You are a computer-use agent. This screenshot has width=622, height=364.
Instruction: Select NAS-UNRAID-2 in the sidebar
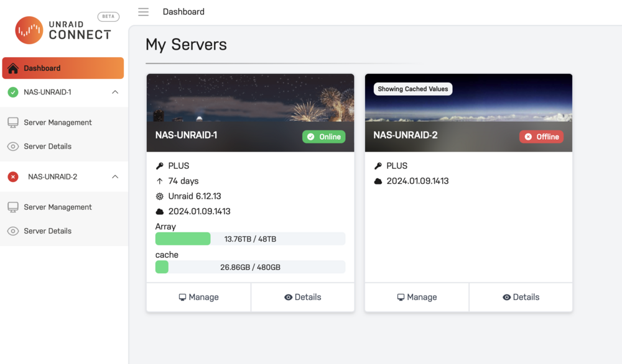53,176
